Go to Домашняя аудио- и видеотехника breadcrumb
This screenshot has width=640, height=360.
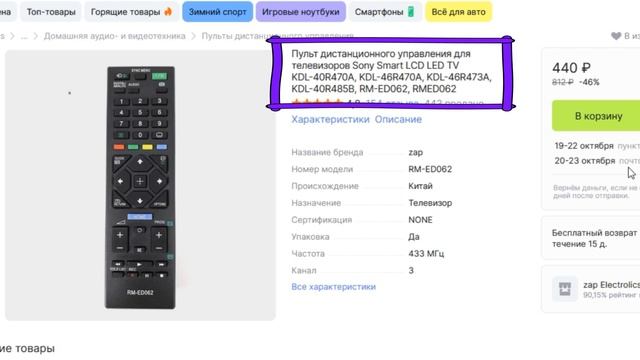pyautogui.click(x=115, y=36)
